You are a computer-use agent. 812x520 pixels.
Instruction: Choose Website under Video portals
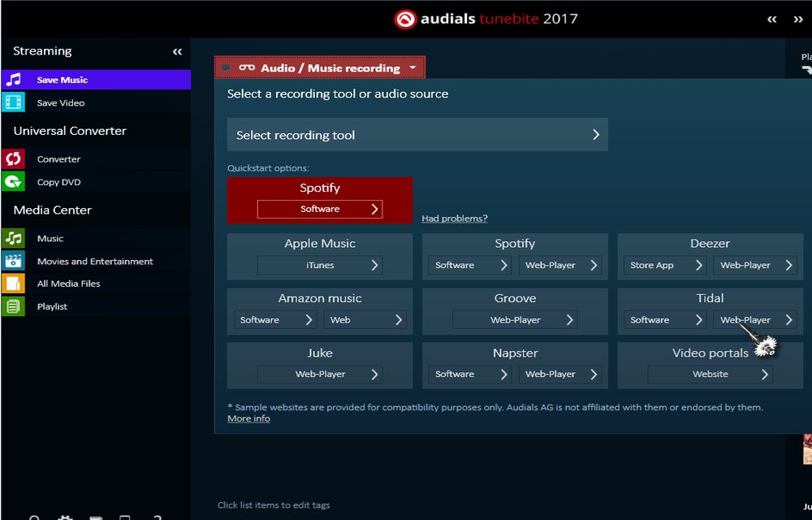click(x=710, y=374)
